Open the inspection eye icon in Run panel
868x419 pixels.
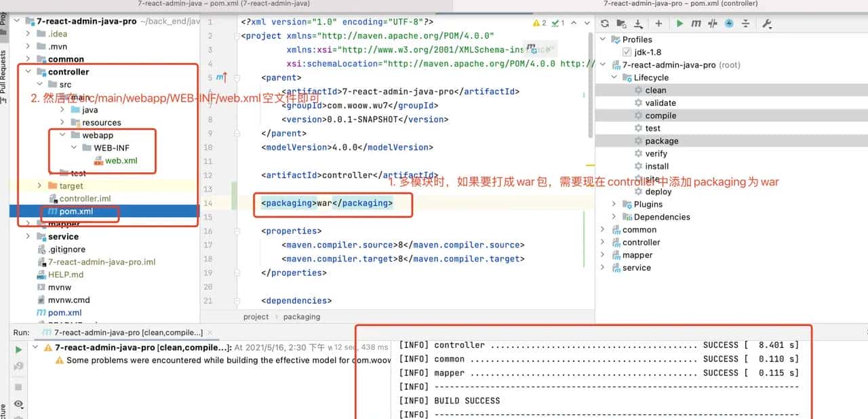point(18,404)
